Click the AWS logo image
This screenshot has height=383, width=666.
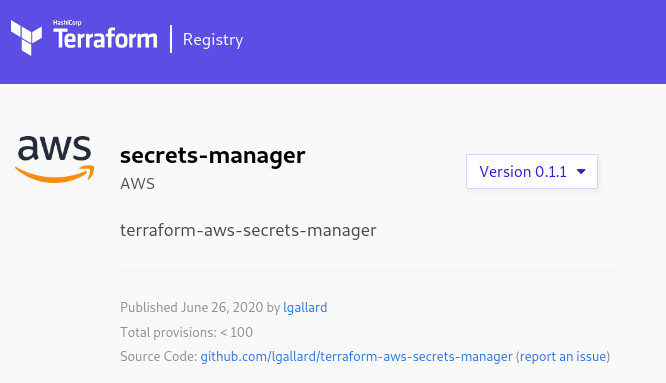[x=54, y=159]
